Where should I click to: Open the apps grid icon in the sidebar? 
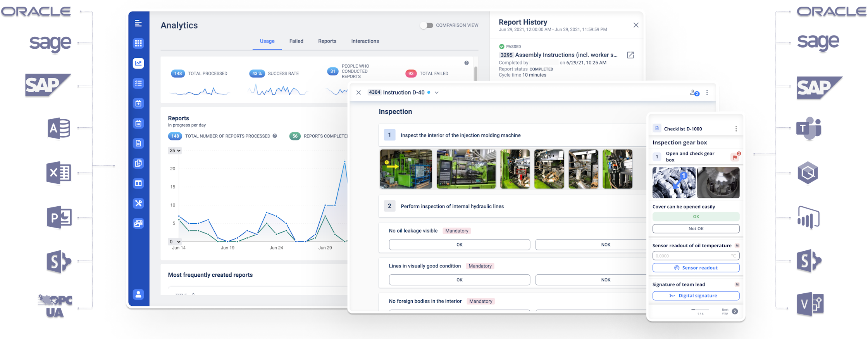pyautogui.click(x=138, y=43)
